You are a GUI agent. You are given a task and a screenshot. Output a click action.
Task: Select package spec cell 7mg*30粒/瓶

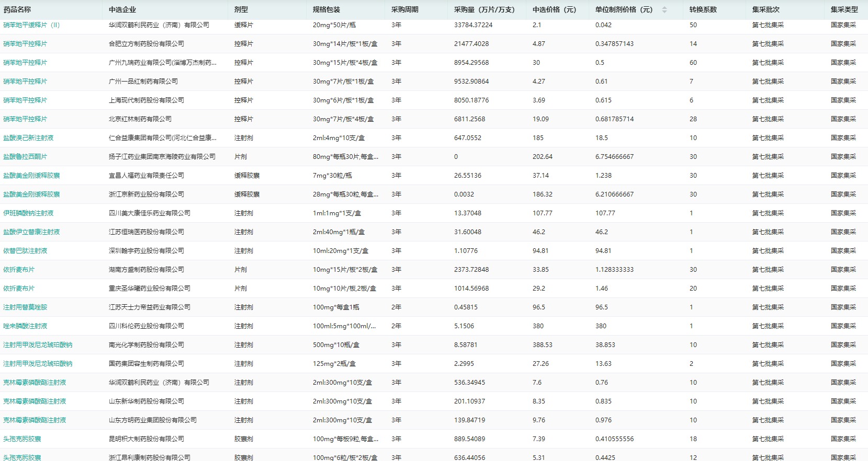coord(332,176)
